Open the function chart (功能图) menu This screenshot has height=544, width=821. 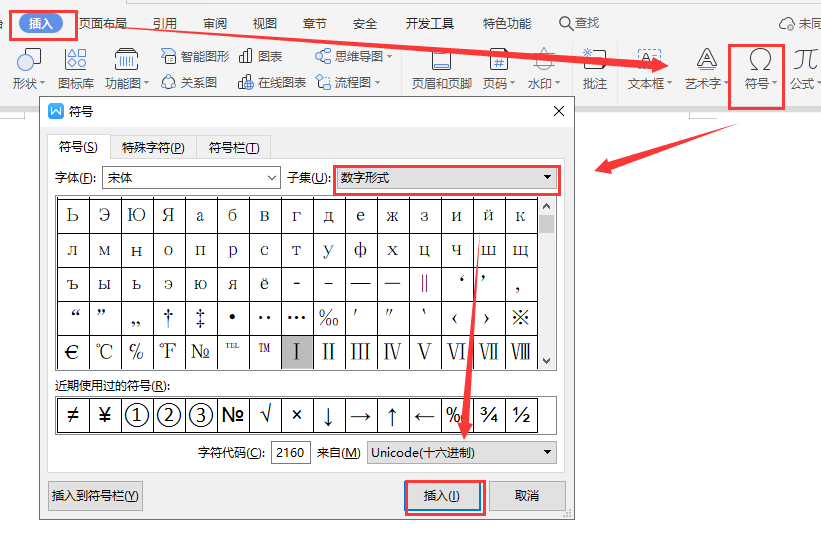(x=127, y=69)
